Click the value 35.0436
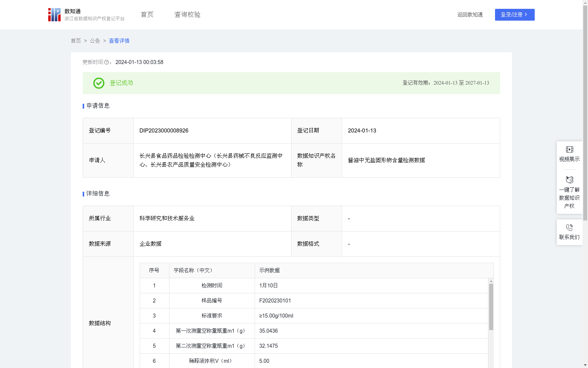Screen dimensions: 588x368 point(268,331)
